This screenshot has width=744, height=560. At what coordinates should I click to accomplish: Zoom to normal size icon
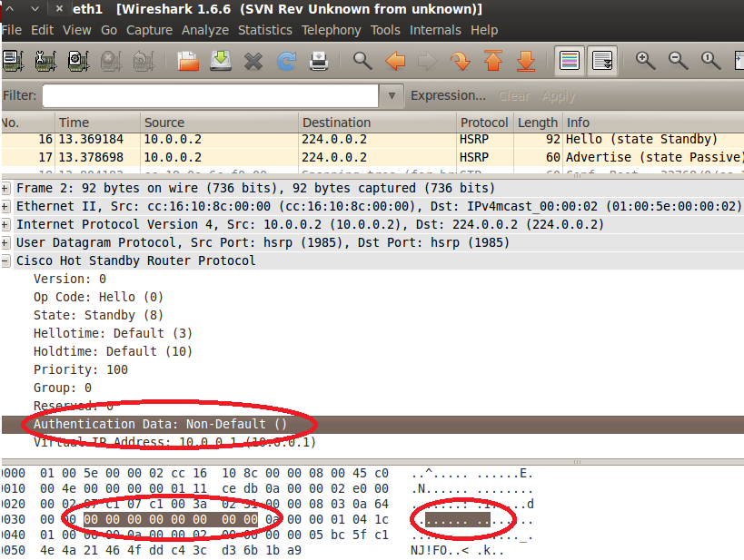tap(710, 61)
